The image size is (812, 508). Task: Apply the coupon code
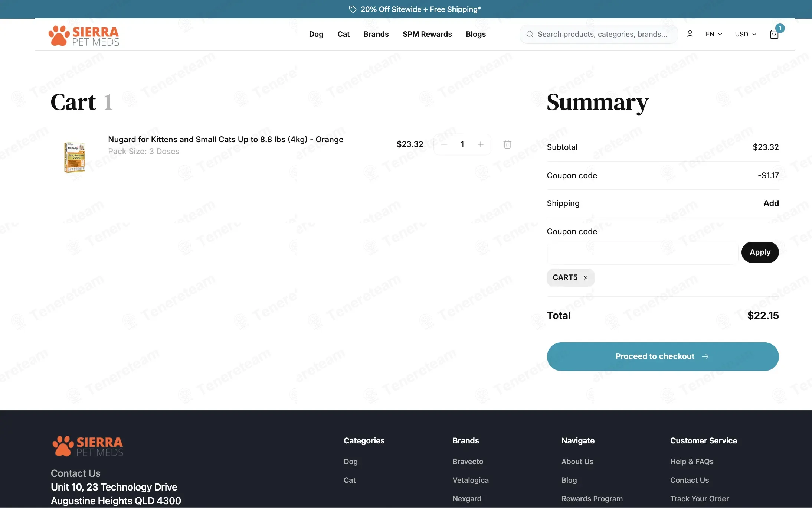point(760,253)
